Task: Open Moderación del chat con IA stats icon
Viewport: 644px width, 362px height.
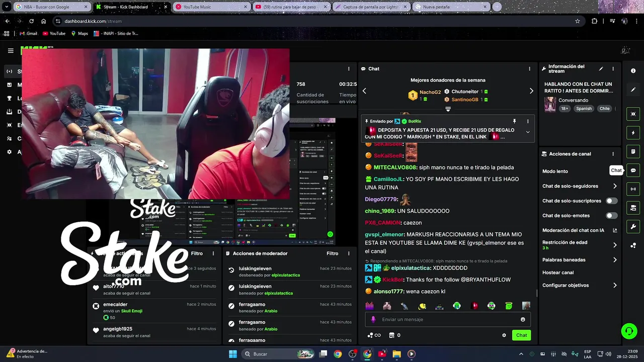Action: [615, 230]
